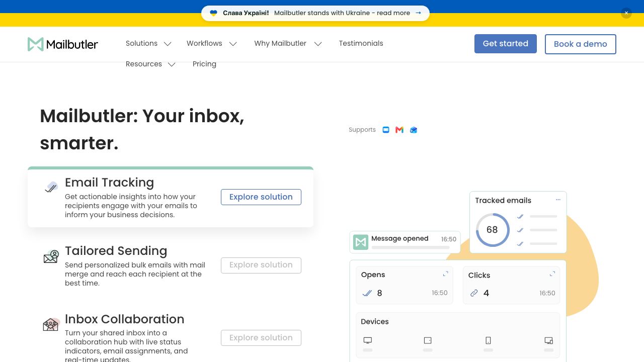Expand the Opens card

point(445,274)
